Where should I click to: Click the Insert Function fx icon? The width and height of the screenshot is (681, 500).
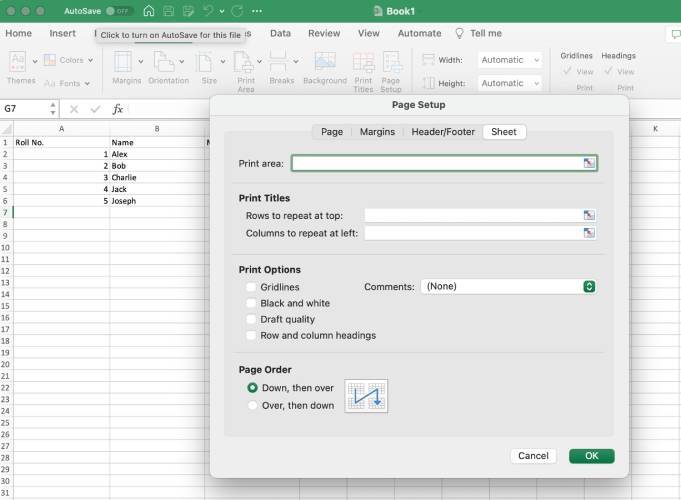(117, 108)
